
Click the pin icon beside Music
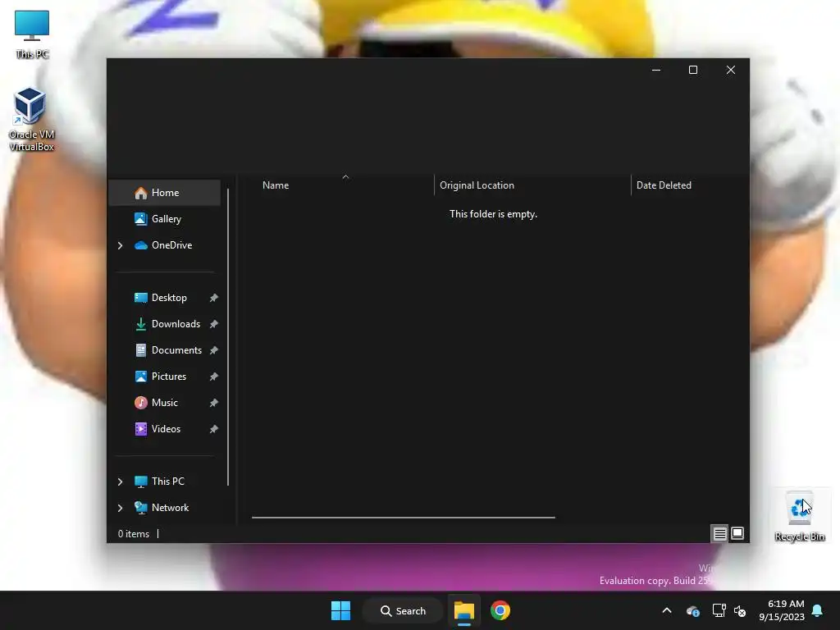(x=214, y=403)
